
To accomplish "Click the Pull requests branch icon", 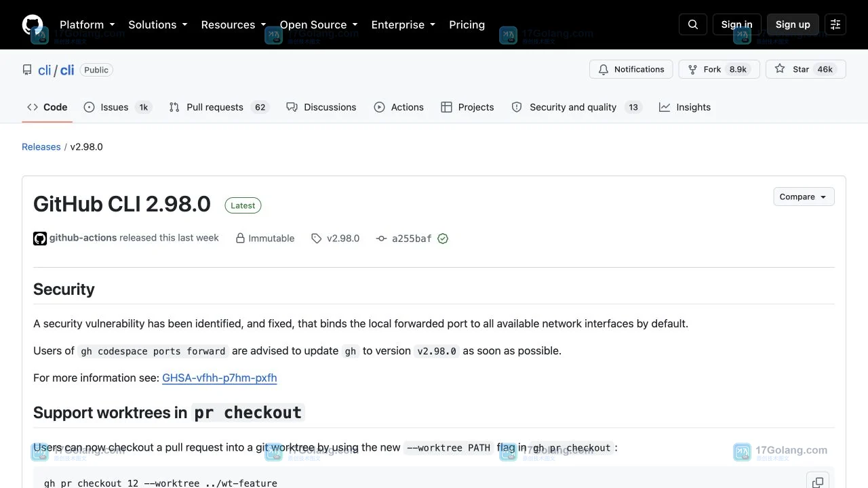I will click(x=174, y=107).
